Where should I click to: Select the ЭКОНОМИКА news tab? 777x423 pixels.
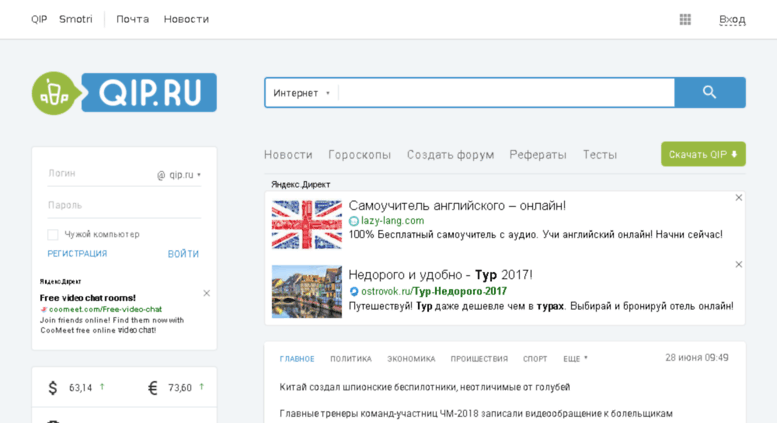[x=411, y=359]
